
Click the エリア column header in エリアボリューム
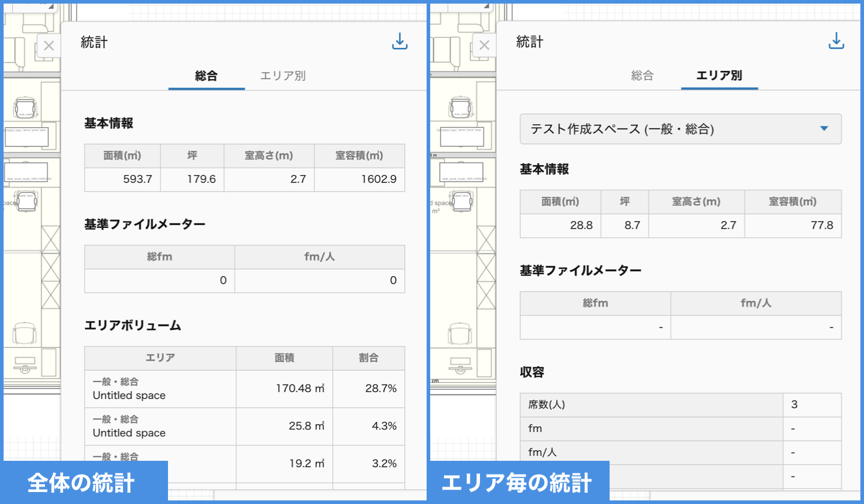pos(160,358)
